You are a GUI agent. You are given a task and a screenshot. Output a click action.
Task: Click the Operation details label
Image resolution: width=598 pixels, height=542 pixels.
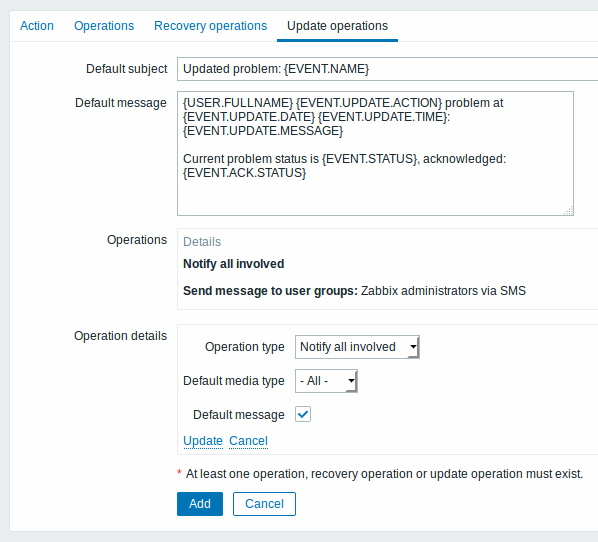(121, 336)
